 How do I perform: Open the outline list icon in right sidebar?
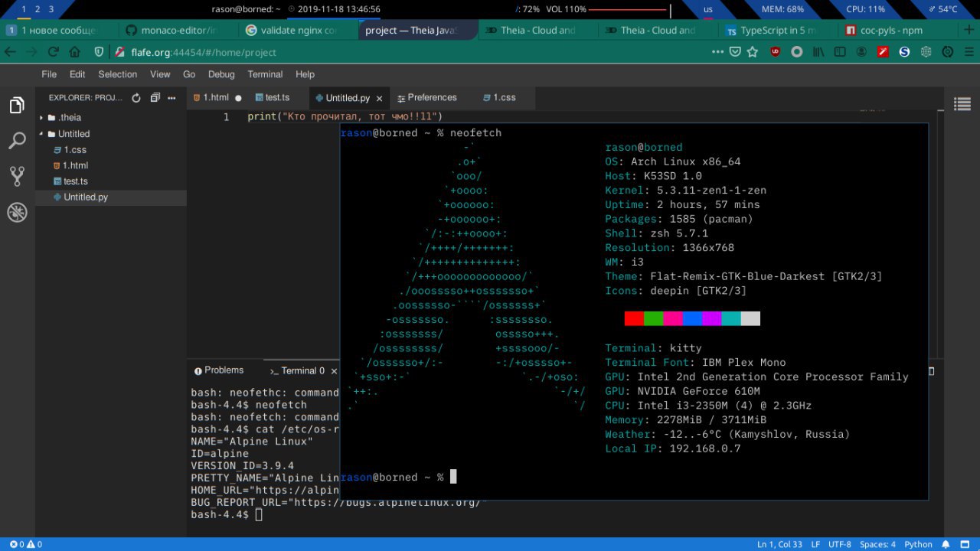962,104
